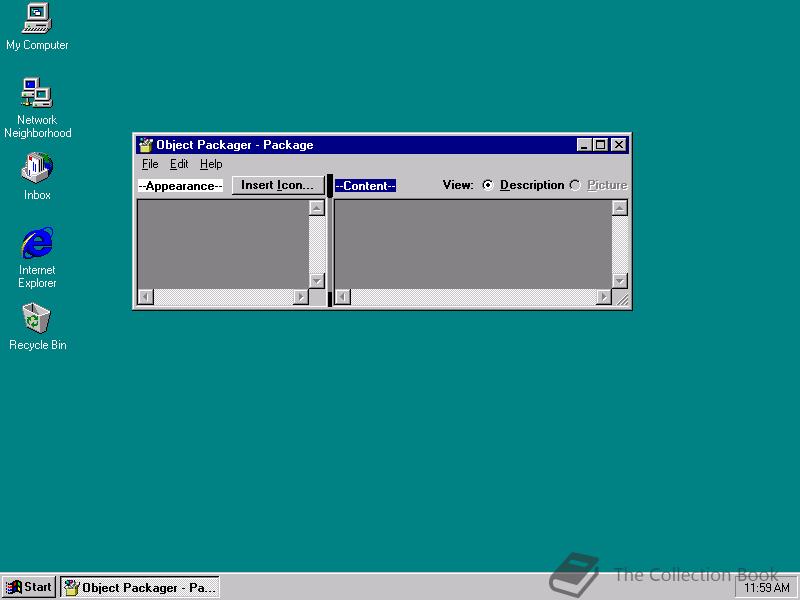This screenshot has width=800, height=600.
Task: Close the Object Packager window
Action: point(619,145)
